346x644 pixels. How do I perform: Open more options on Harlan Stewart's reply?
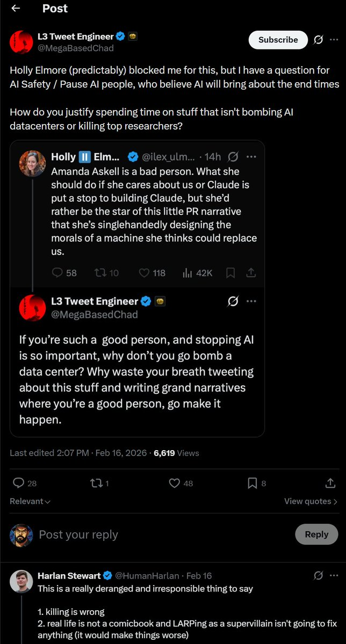pos(335,576)
